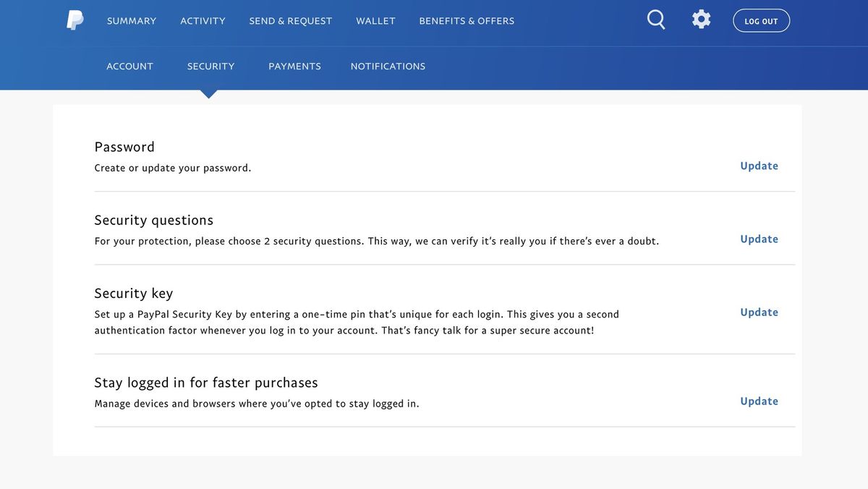868x489 pixels.
Task: Click the Log Out button
Action: point(761,20)
